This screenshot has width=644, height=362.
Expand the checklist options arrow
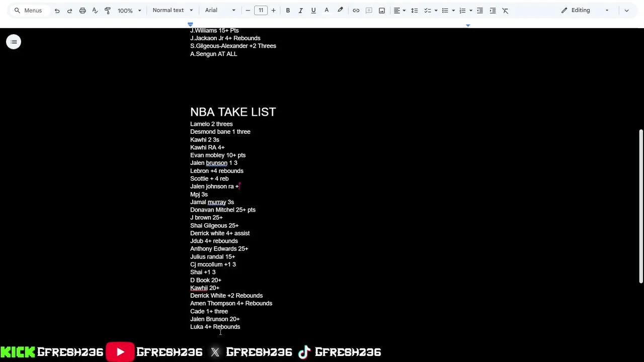pos(436,10)
